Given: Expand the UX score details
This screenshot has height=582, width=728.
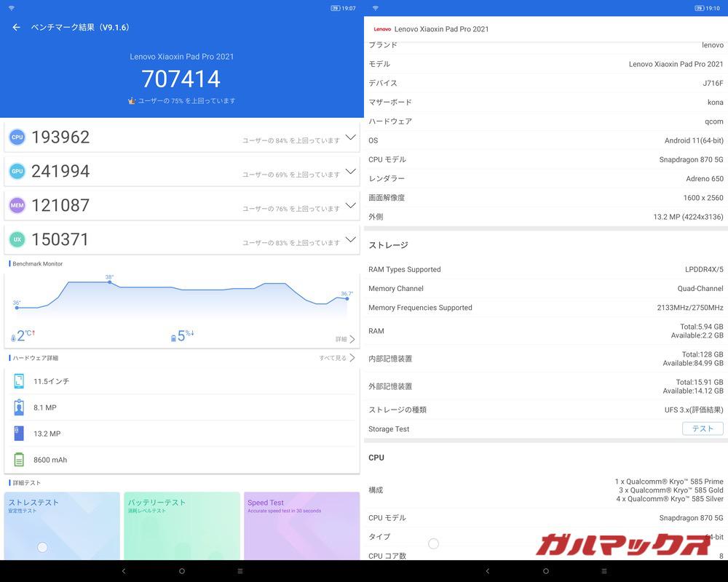Looking at the screenshot, I should click(x=349, y=239).
